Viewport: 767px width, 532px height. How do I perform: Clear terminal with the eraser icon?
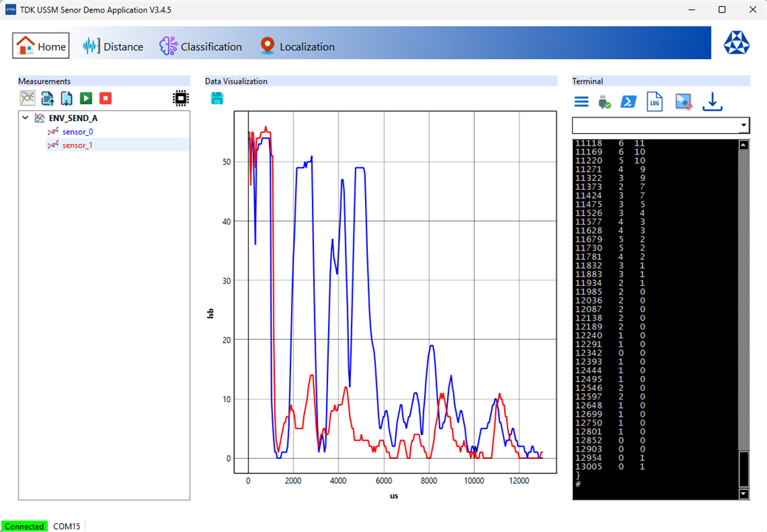click(683, 102)
